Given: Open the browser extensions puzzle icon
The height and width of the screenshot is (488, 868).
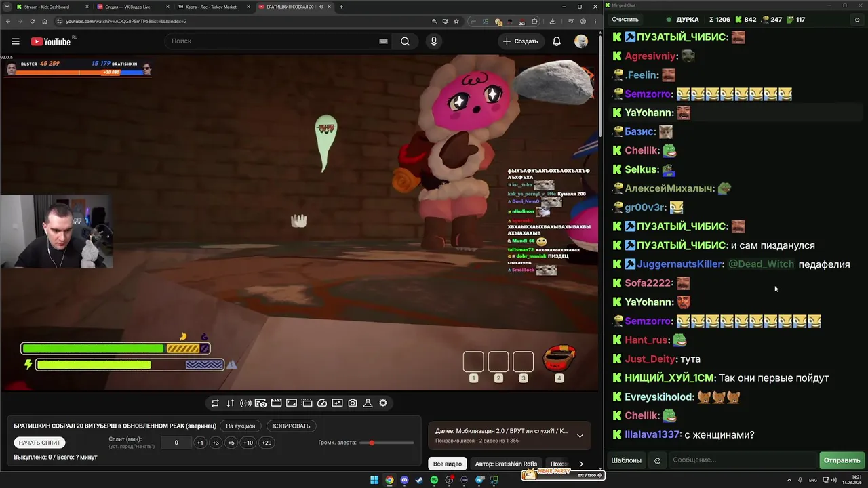Looking at the screenshot, I should click(534, 21).
